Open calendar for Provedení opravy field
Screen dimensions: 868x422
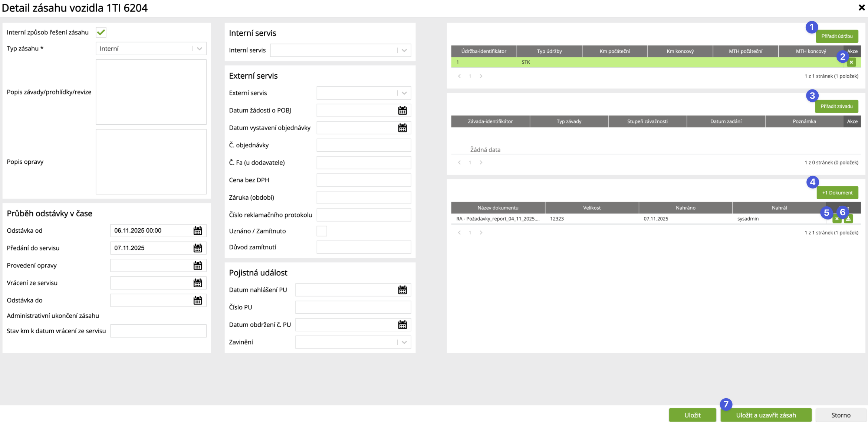198,265
